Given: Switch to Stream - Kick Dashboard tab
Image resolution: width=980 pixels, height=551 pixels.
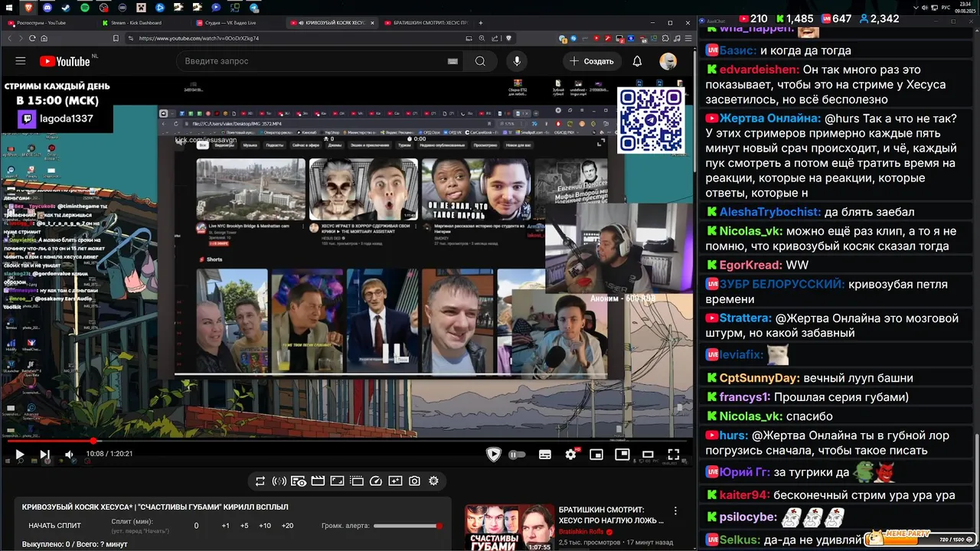Looking at the screenshot, I should 142,23.
